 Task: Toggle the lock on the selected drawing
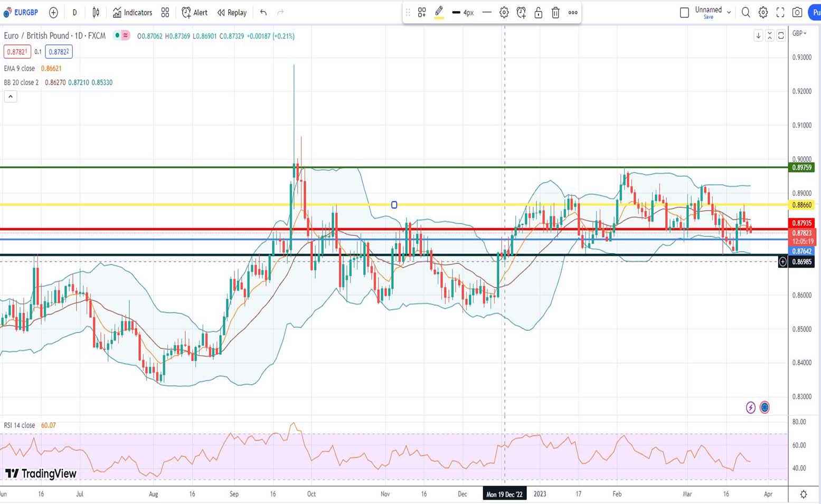(539, 13)
